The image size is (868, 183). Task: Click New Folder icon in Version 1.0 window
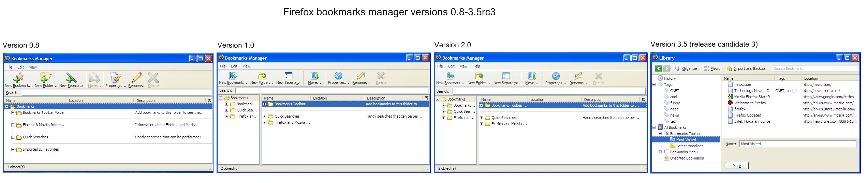point(262,76)
